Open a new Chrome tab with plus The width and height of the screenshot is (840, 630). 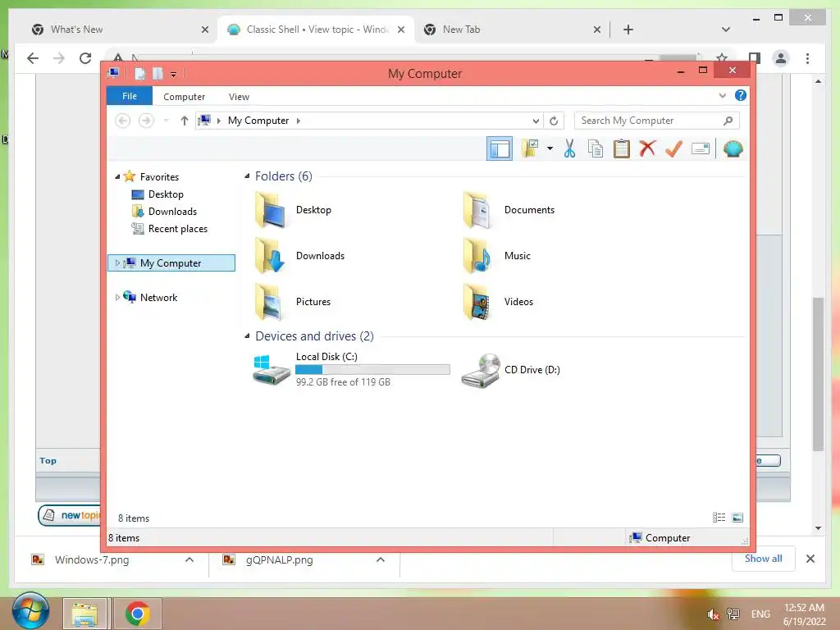(628, 30)
